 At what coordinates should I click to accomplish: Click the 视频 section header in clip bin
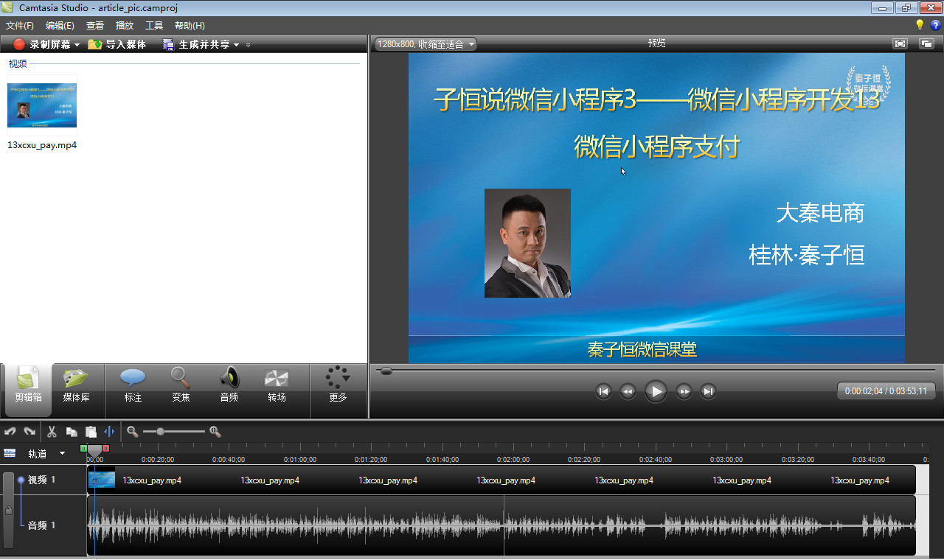[18, 63]
